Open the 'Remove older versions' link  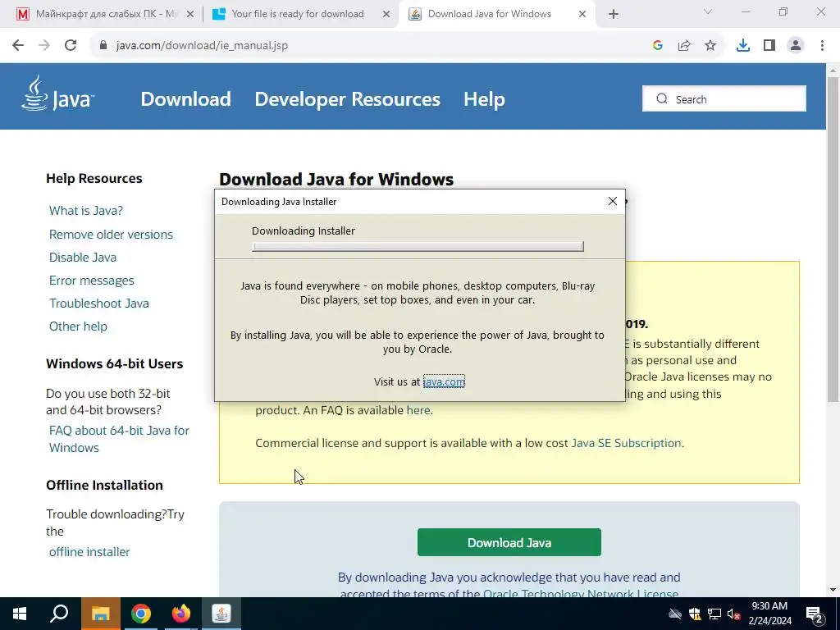[x=111, y=234]
